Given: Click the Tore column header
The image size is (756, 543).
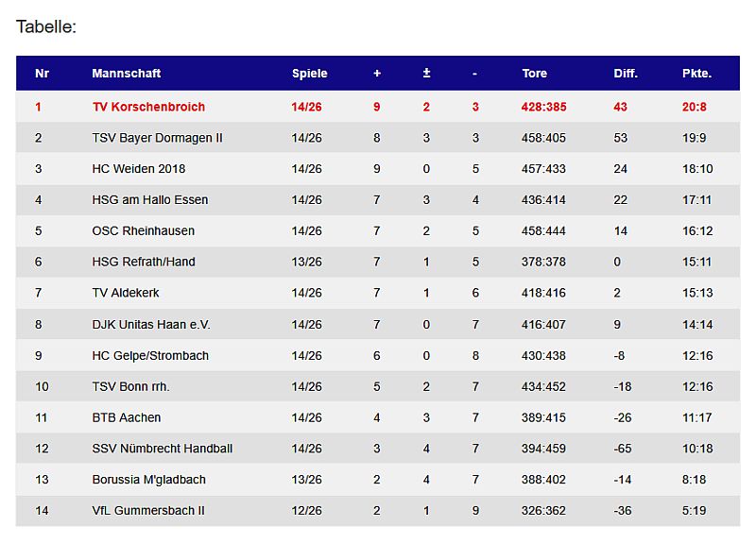Looking at the screenshot, I should [535, 74].
